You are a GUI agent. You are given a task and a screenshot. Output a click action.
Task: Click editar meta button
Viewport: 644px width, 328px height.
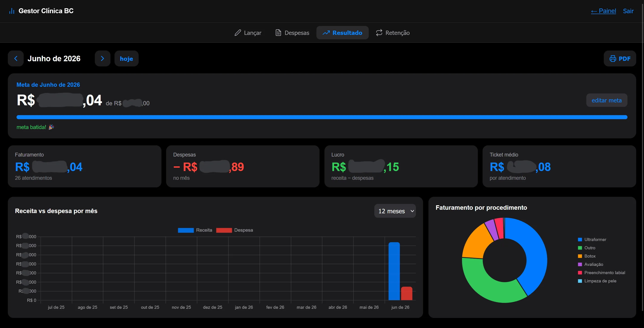pyautogui.click(x=607, y=100)
